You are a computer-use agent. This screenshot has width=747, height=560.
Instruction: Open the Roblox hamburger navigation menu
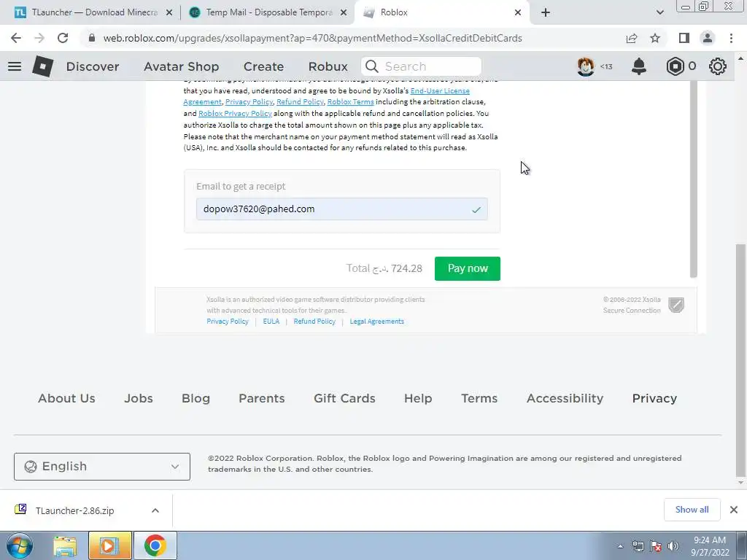tap(15, 66)
